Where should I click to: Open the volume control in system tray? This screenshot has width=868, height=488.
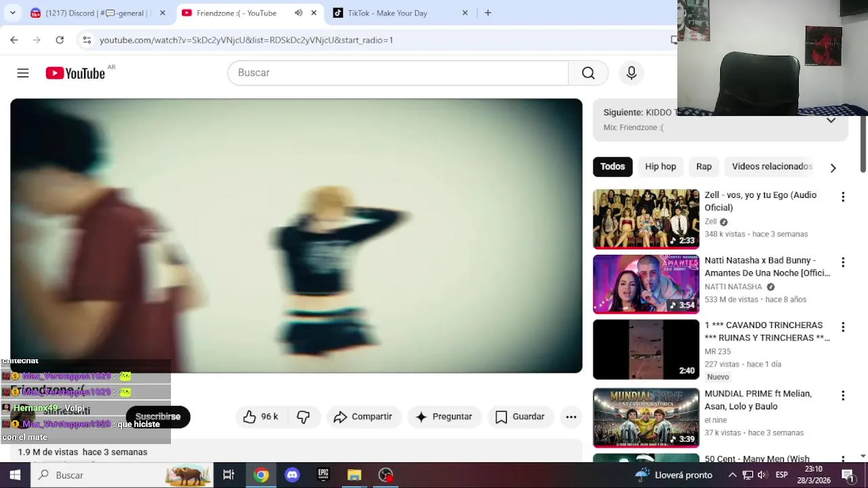click(x=762, y=475)
